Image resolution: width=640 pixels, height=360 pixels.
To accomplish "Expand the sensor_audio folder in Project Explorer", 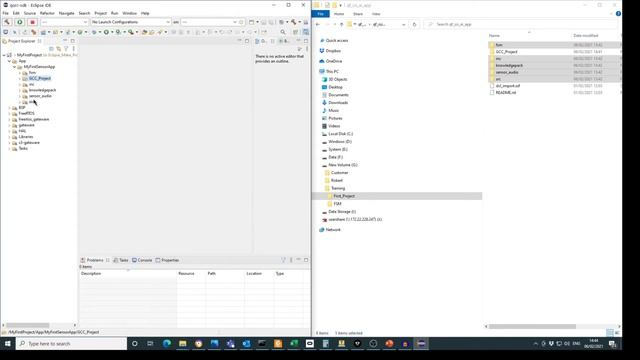I will (x=20, y=96).
